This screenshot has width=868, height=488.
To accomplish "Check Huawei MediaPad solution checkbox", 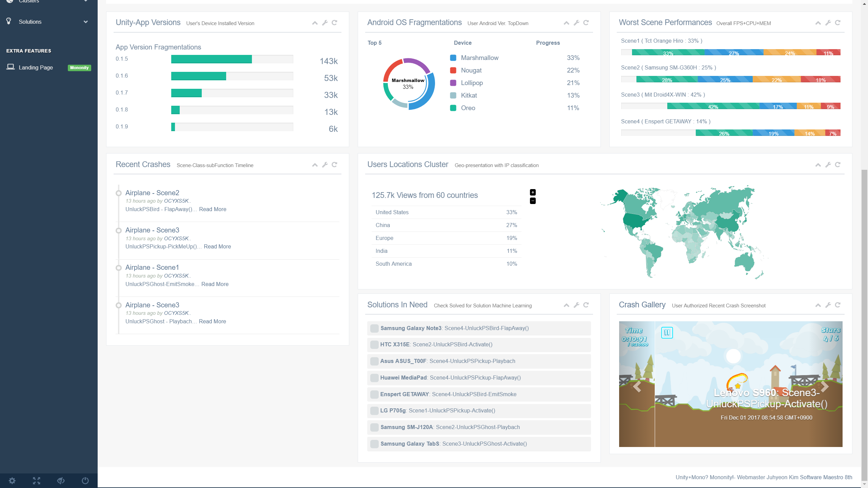I will click(374, 378).
